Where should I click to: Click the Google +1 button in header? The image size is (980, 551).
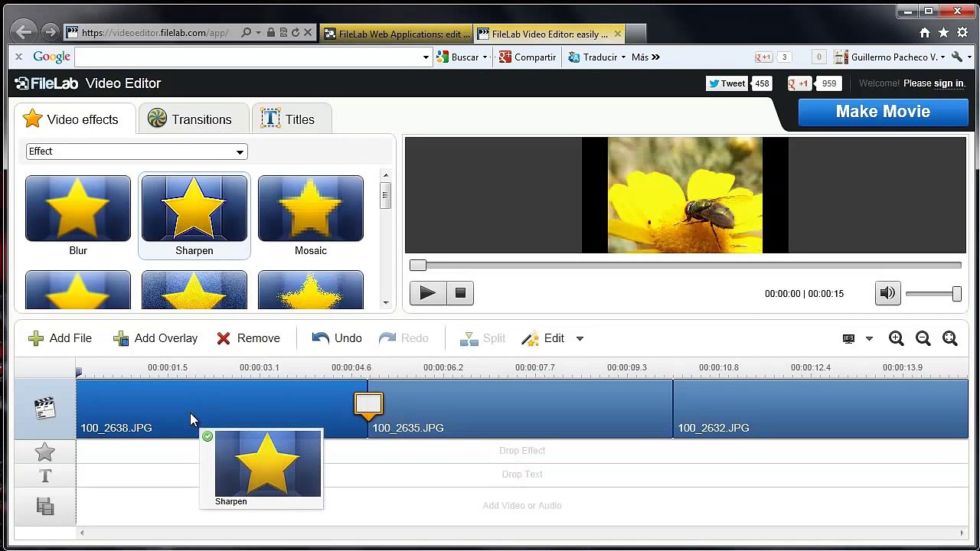pos(799,83)
